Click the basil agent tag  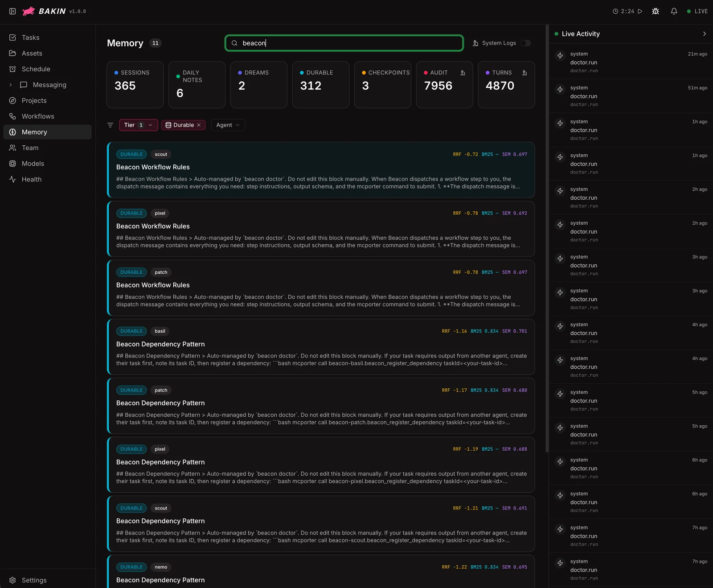160,331
